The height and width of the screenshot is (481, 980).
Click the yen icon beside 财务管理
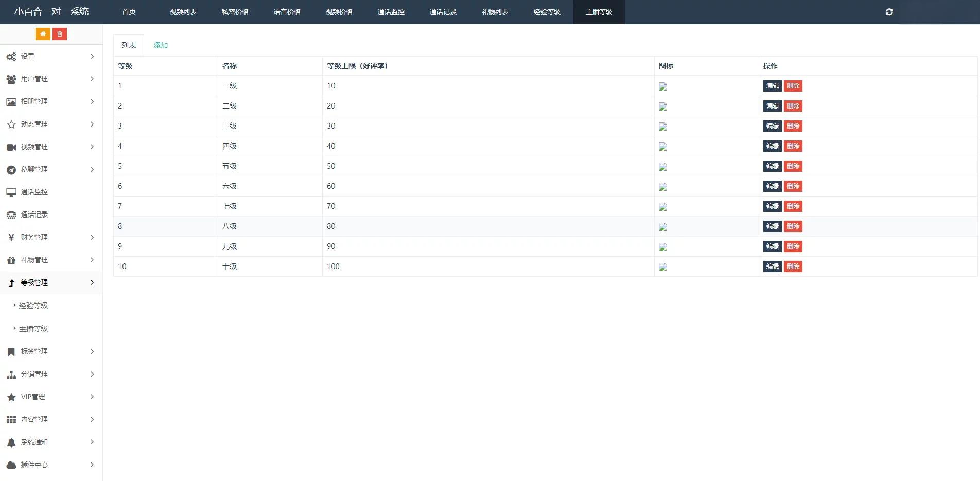pyautogui.click(x=11, y=238)
